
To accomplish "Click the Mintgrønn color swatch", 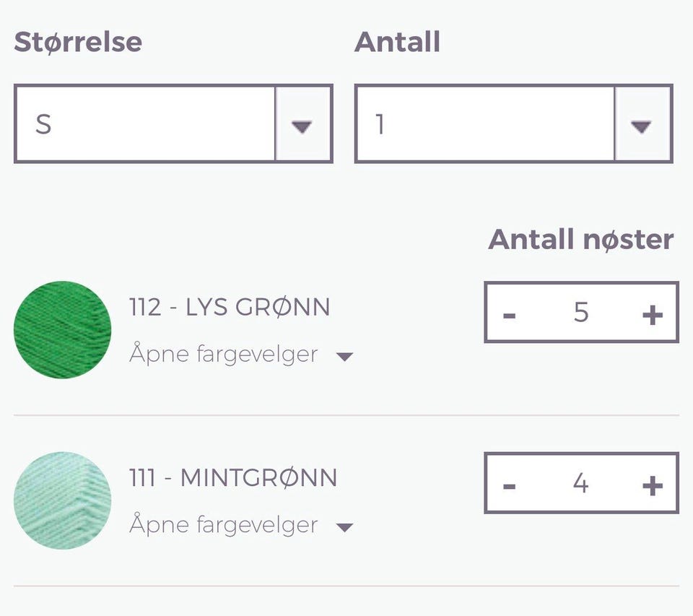I will coord(63,500).
